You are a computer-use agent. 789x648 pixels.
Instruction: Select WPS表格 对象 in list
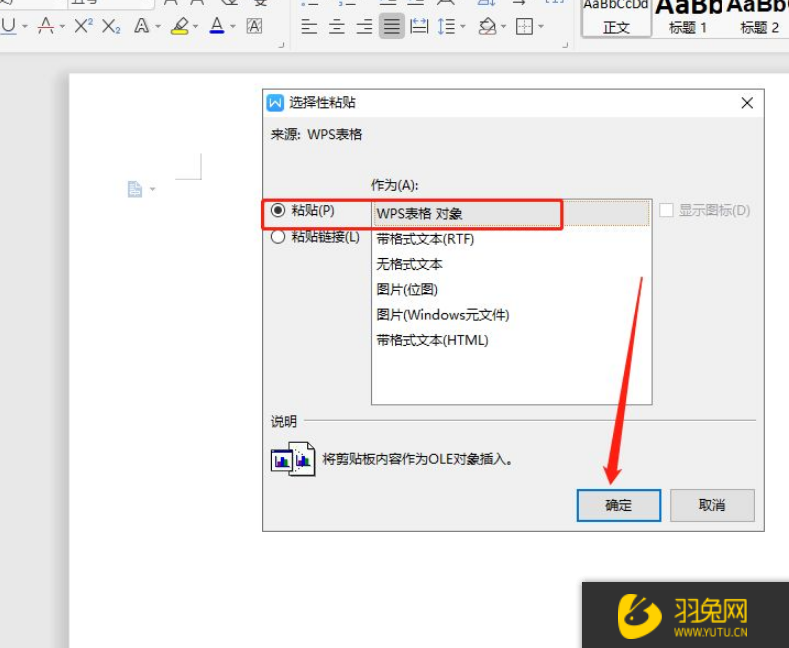click(512, 213)
